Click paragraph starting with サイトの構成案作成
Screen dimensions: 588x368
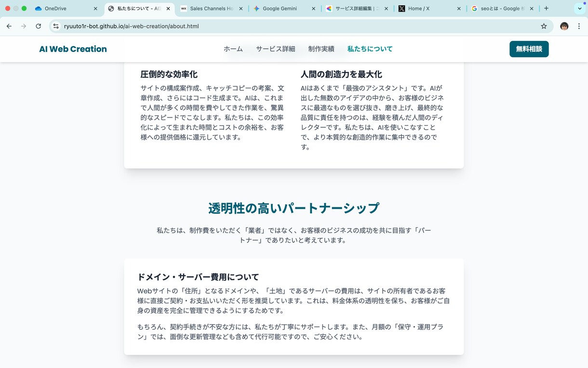pyautogui.click(x=213, y=112)
